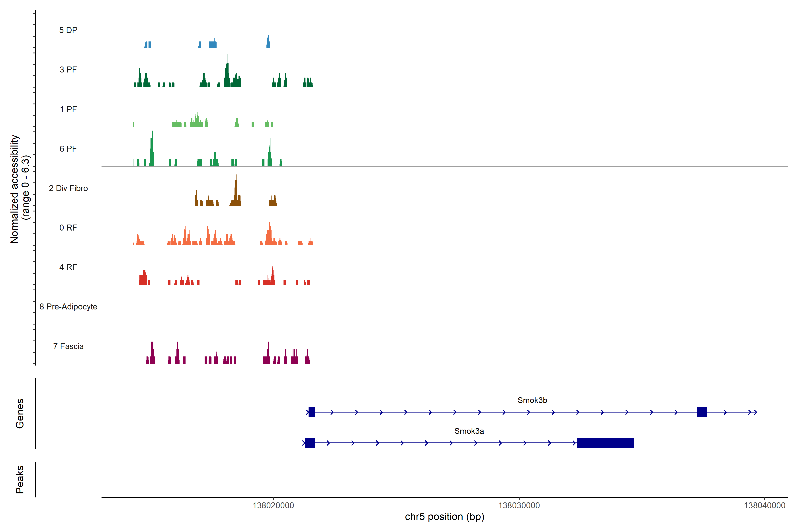The height and width of the screenshot is (532, 798).
Task: Select the 2 Div Fibro track label
Action: click(68, 188)
